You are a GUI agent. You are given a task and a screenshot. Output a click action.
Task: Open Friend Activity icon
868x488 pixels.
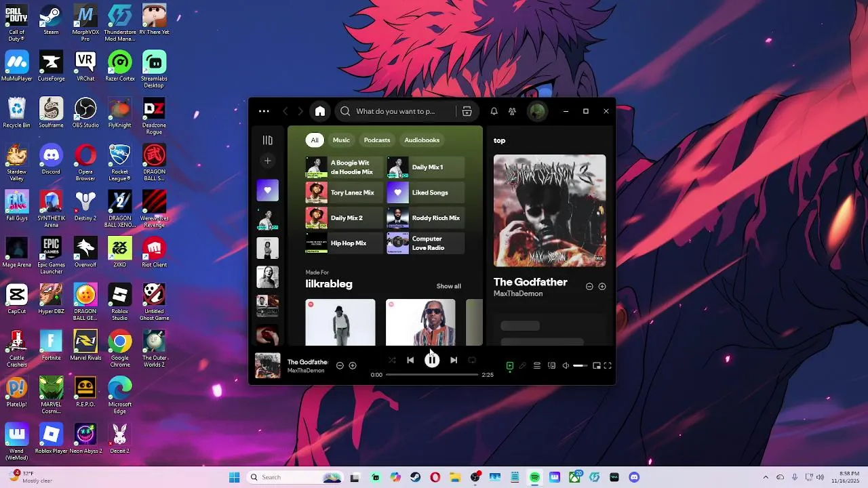point(513,111)
